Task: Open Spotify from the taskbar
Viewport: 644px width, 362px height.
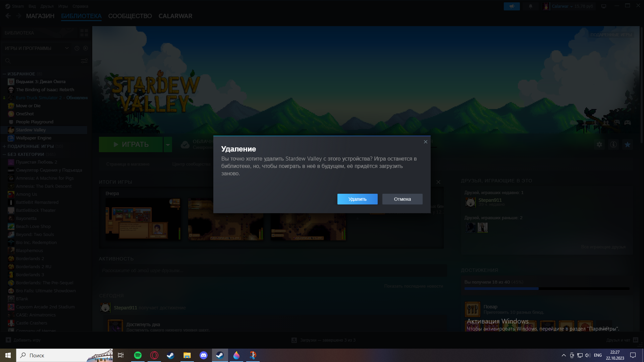Action: point(138,355)
